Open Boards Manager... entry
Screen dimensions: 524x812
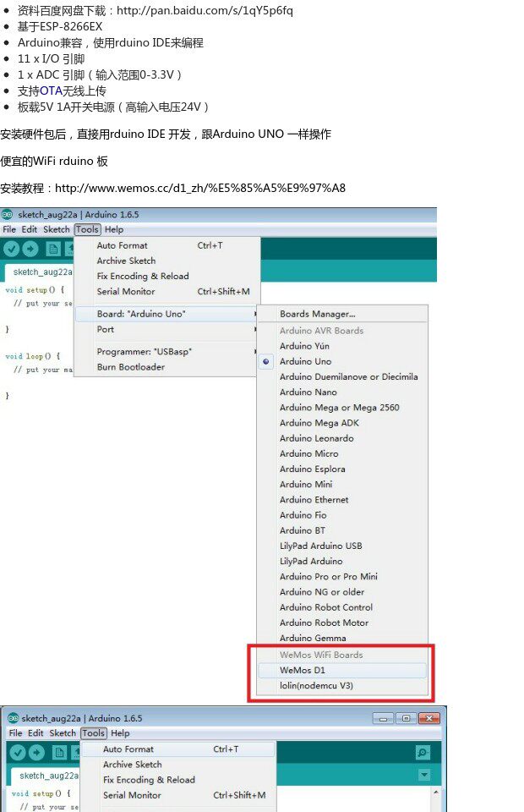pyautogui.click(x=342, y=314)
